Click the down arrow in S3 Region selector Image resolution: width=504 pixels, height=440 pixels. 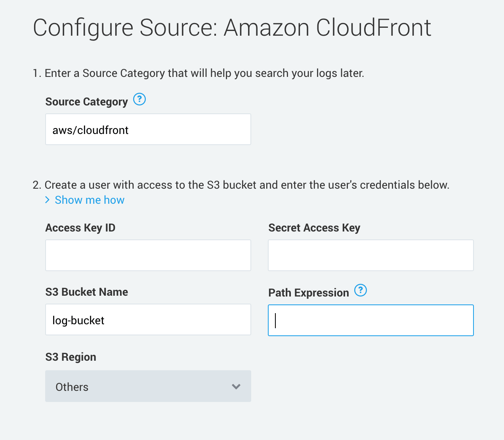click(236, 386)
